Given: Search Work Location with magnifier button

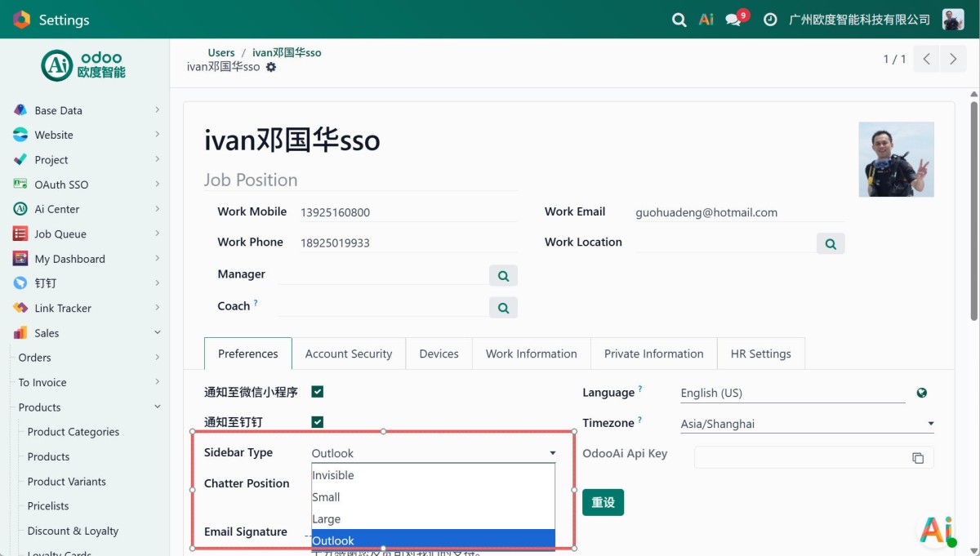Looking at the screenshot, I should tap(831, 243).
